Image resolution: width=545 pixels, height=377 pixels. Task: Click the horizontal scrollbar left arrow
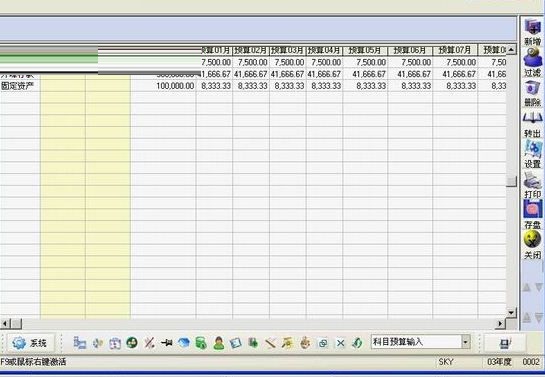click(x=5, y=324)
